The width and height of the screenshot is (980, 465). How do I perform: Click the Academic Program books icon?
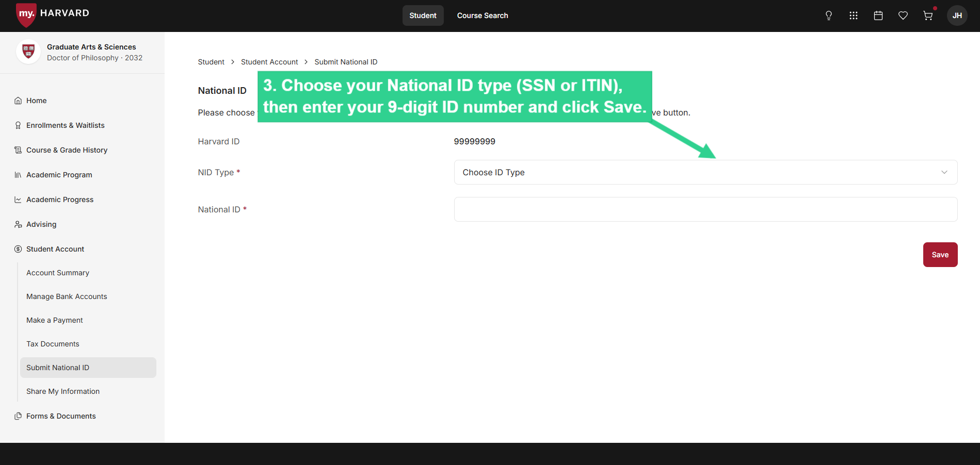pos(18,175)
